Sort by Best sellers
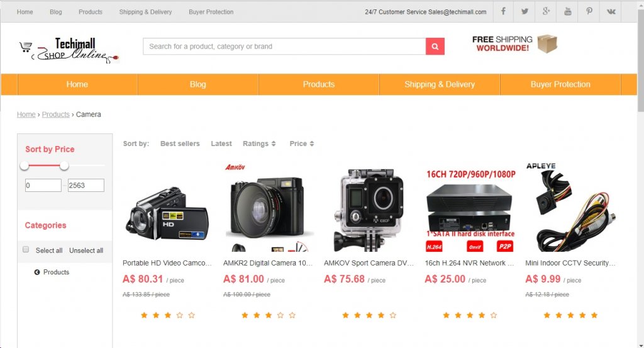The height and width of the screenshot is (348, 644). (180, 144)
